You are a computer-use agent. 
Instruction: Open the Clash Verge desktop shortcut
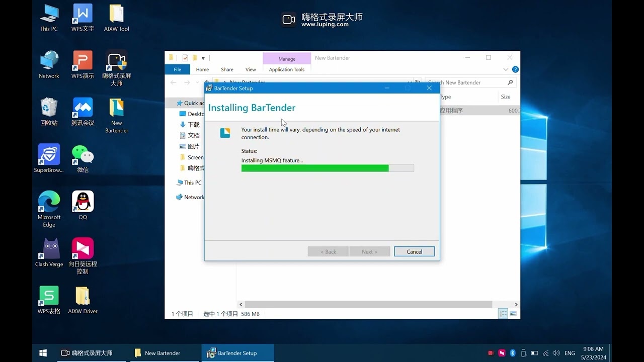49,252
